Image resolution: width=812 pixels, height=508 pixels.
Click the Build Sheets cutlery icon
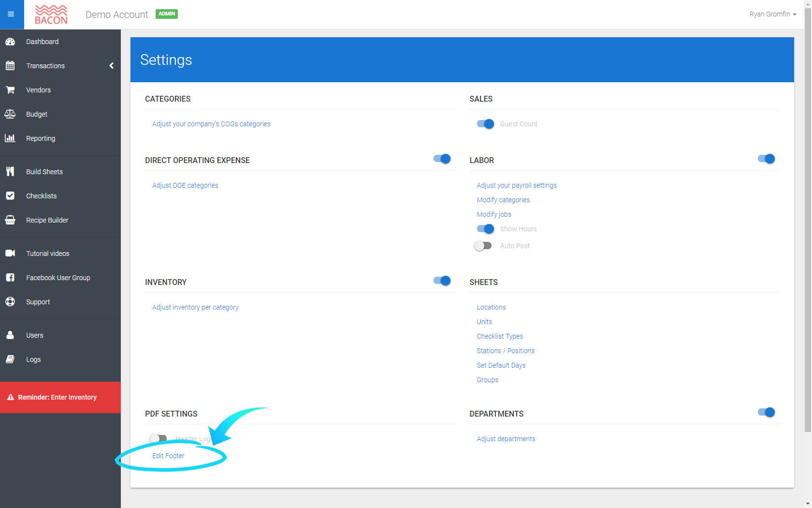tap(10, 172)
